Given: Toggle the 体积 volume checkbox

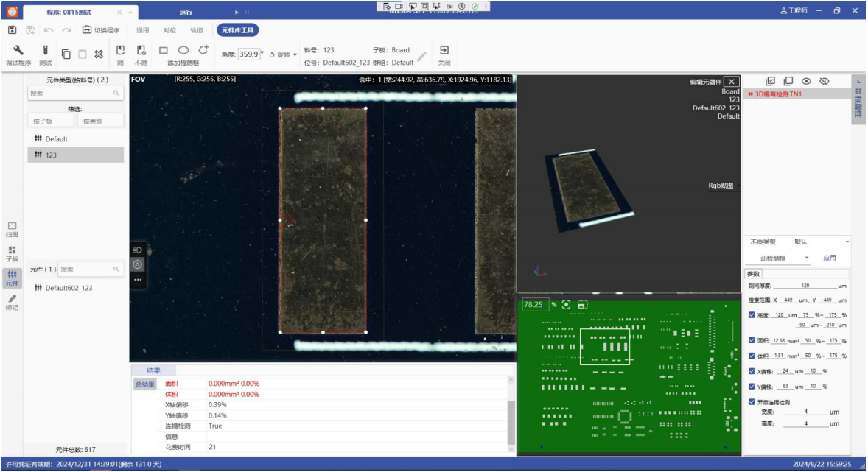Looking at the screenshot, I should point(752,356).
